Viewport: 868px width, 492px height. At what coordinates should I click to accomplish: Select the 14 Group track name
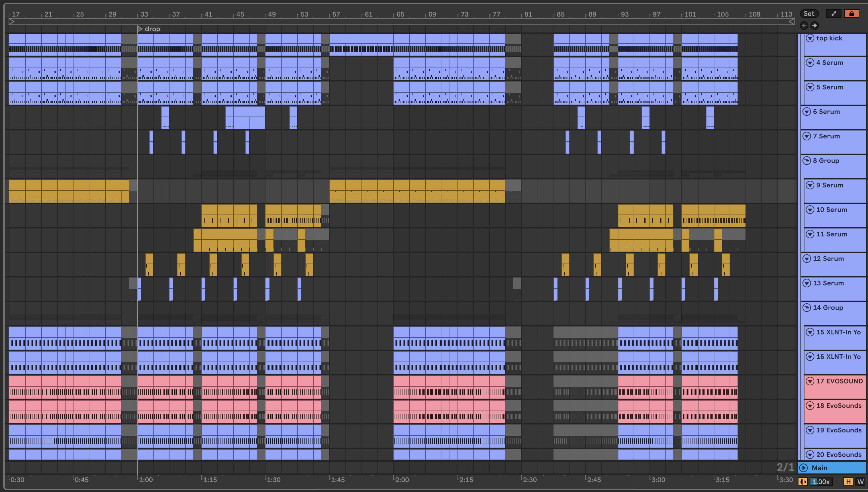828,308
